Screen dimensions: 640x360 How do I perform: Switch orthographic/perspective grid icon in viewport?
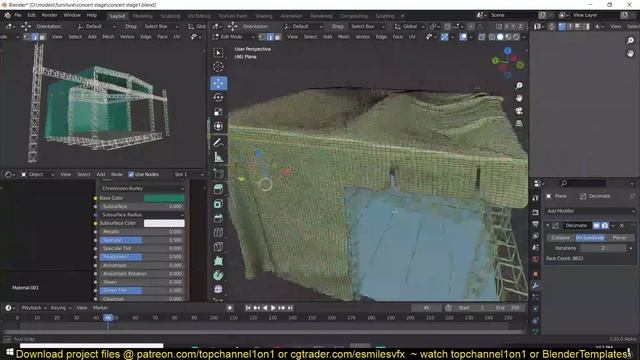tap(519, 123)
